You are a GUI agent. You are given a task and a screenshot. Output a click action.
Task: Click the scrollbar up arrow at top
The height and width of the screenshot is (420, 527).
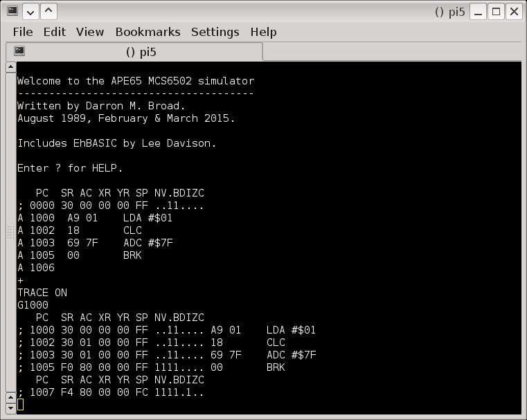[11, 67]
